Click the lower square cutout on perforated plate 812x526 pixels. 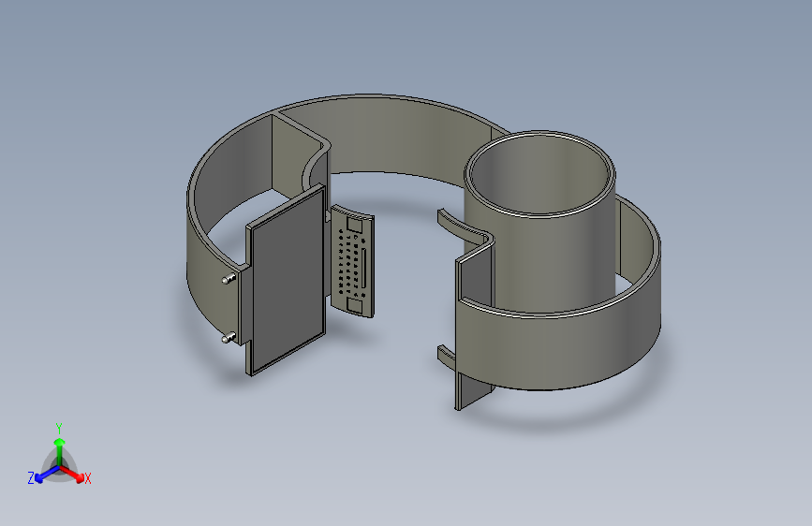point(355,305)
